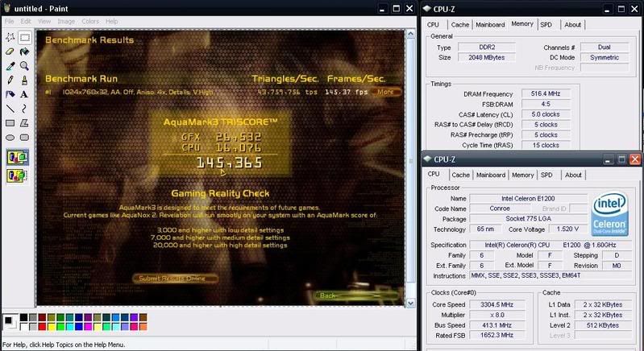Select the orange color swatch

click(143, 327)
